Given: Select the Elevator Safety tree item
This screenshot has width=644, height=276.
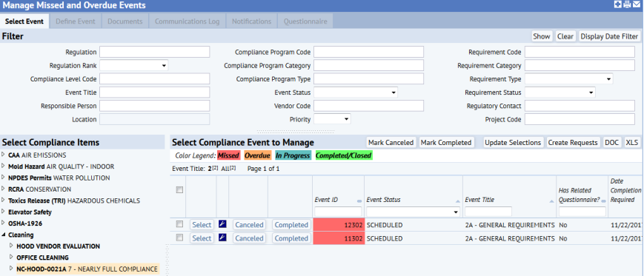Looking at the screenshot, I should pos(30,212).
